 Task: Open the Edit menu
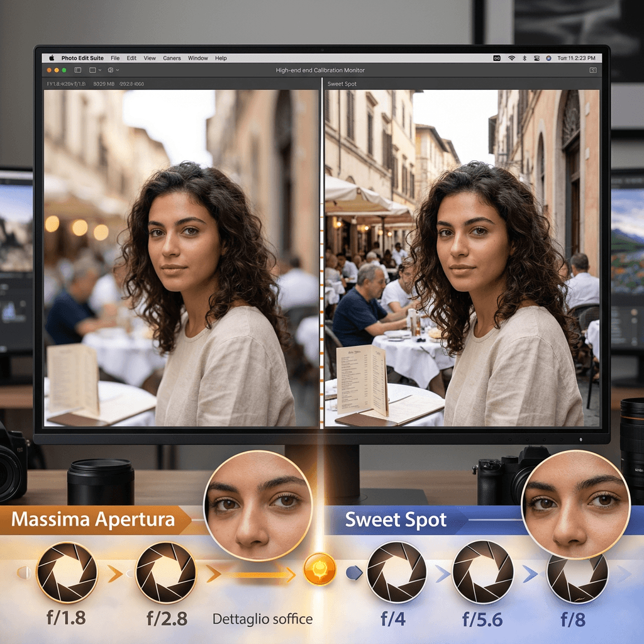pyautogui.click(x=131, y=58)
